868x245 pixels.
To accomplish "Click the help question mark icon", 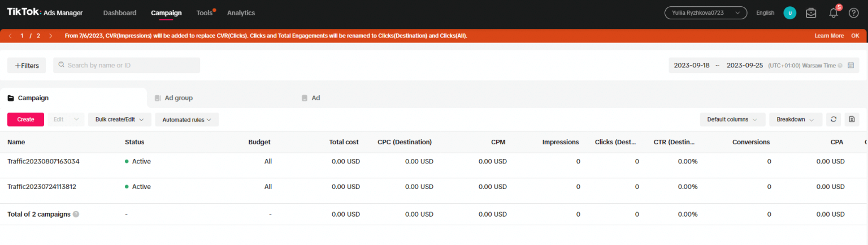I will pos(853,13).
